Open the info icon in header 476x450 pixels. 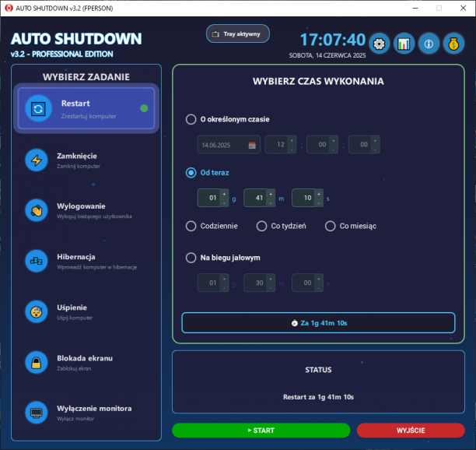tap(429, 44)
